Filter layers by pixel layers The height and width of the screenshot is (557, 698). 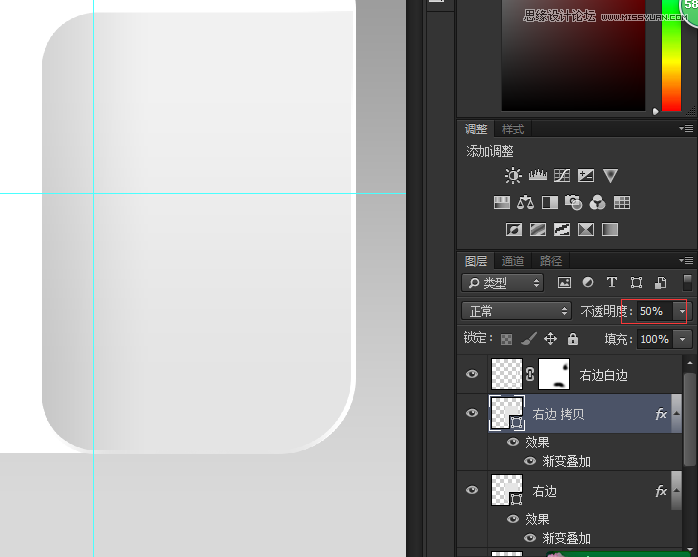tap(564, 283)
